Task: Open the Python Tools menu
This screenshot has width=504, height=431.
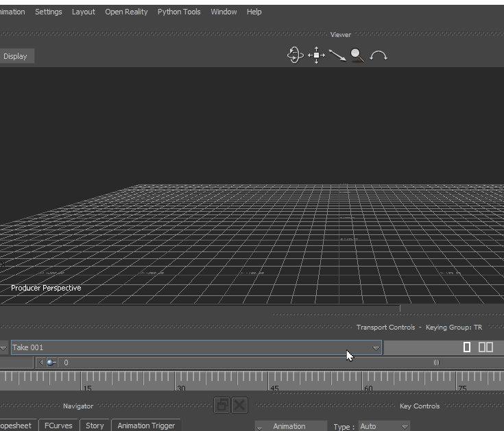Action: tap(179, 12)
